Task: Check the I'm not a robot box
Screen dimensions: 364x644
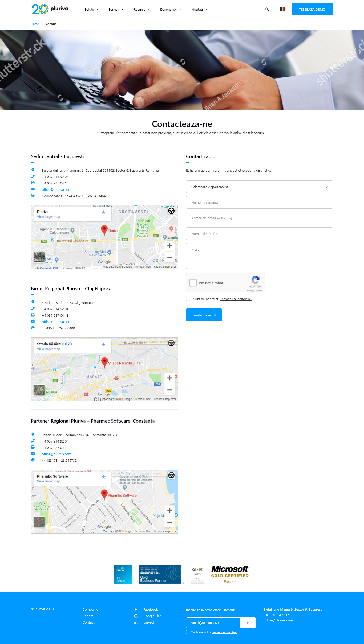Action: 193,283
